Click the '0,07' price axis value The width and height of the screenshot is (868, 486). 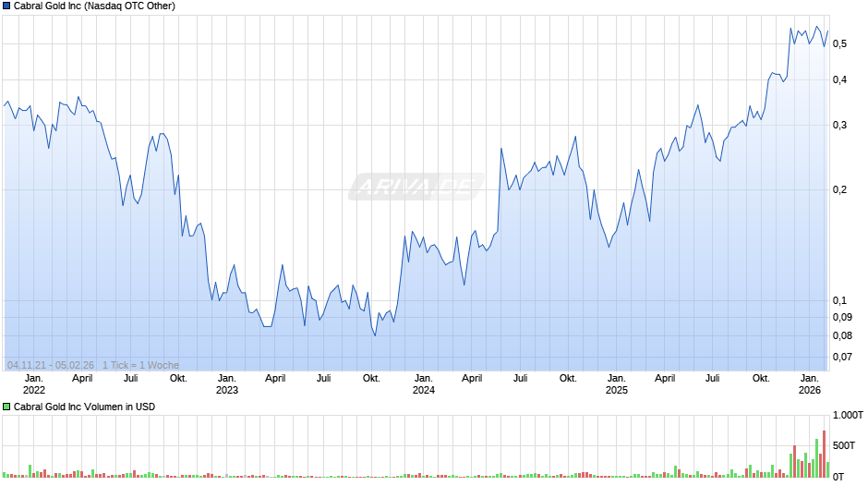tap(842, 357)
